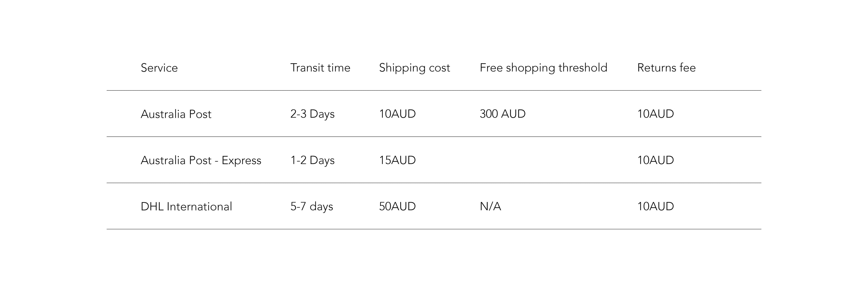The height and width of the screenshot is (289, 868).
Task: Click Australia Post row returns fee 10AUD
Action: pos(655,114)
